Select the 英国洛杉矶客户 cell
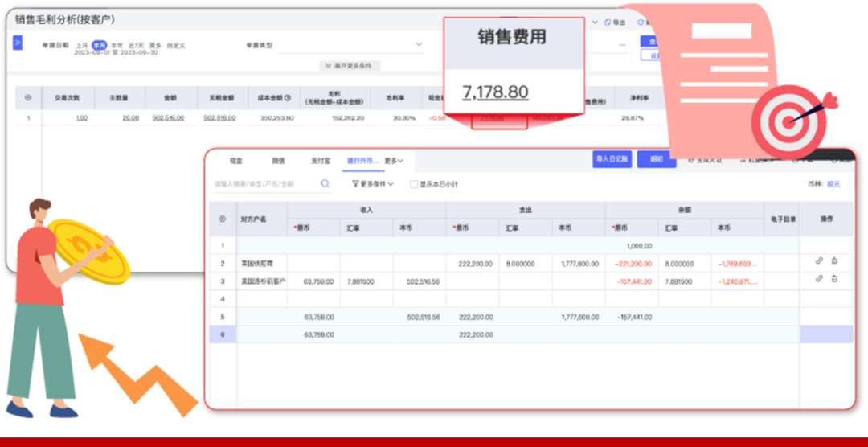This screenshot has height=447, width=868. (x=262, y=281)
